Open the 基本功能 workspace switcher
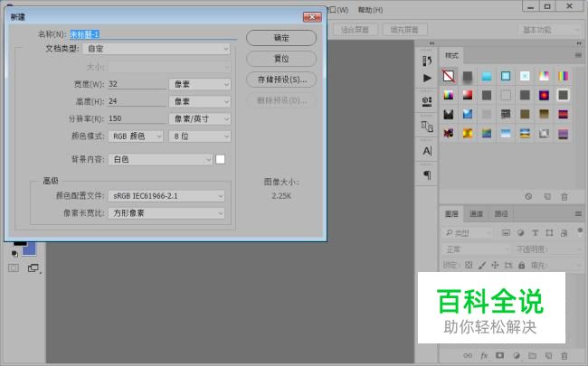Viewport: 588px width, 366px height. click(550, 30)
